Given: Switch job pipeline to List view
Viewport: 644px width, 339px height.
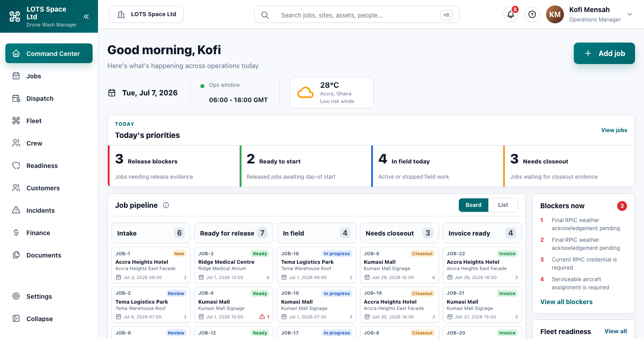Looking at the screenshot, I should coord(503,205).
